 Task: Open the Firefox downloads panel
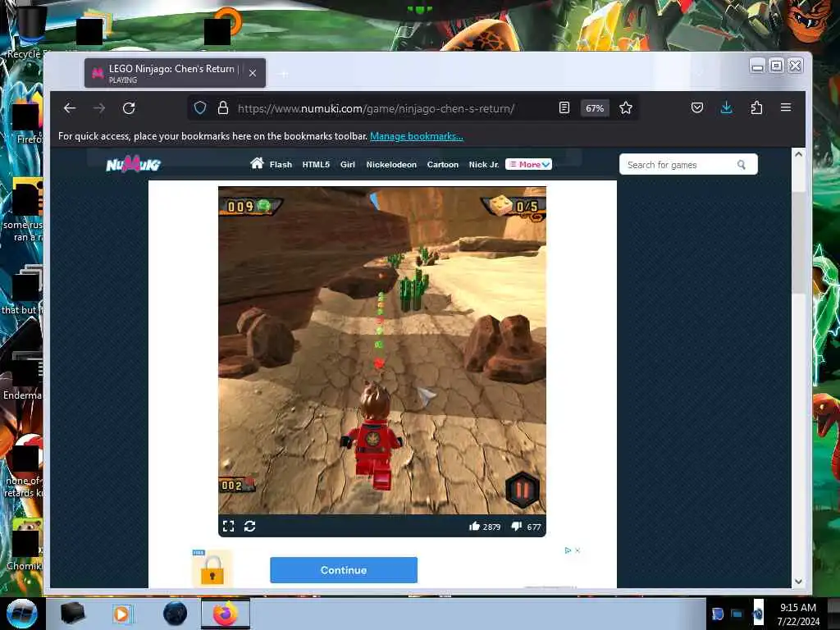tap(727, 107)
